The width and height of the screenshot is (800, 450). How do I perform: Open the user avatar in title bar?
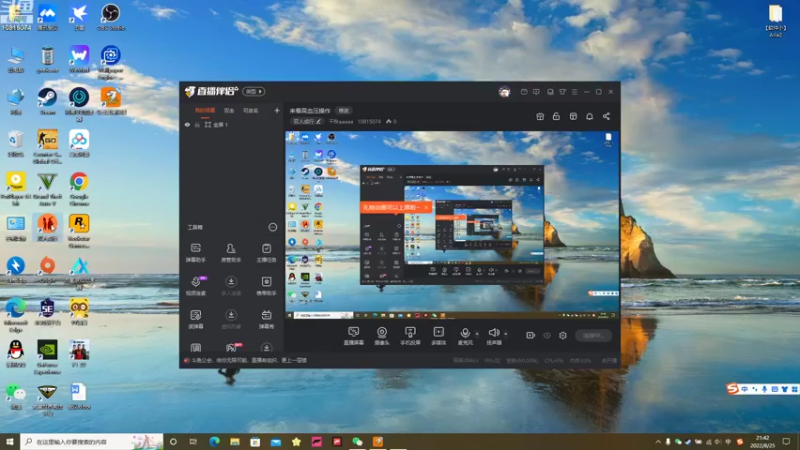click(504, 92)
